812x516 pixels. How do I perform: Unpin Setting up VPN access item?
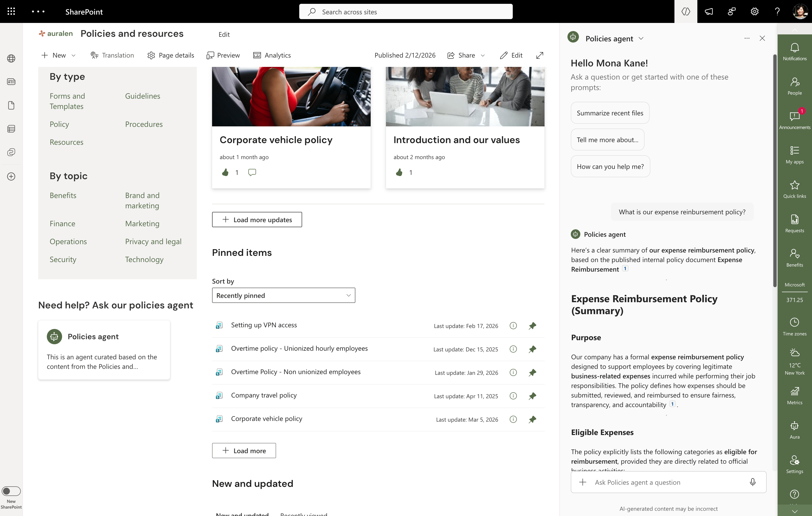tap(532, 326)
